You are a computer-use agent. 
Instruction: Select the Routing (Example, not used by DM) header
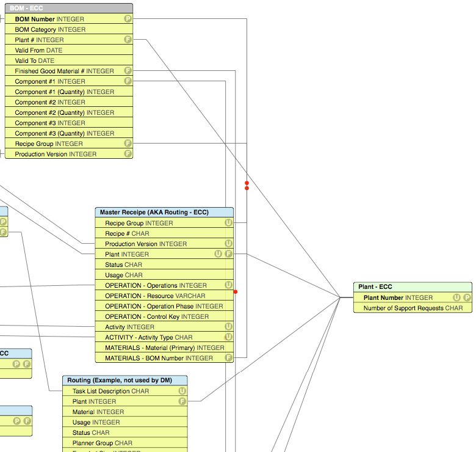124,381
